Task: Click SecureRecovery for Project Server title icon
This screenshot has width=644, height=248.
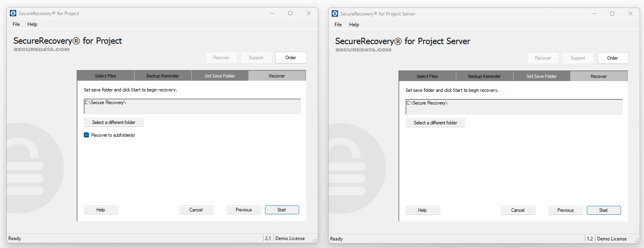Action: (335, 14)
